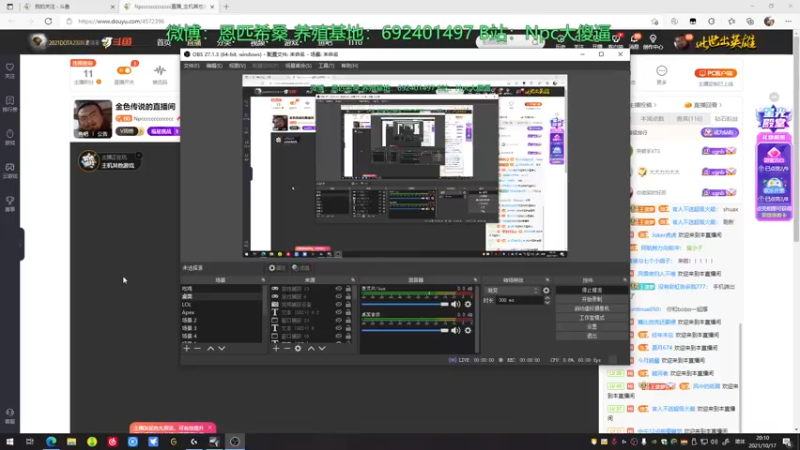Image resolution: width=800 pixels, height=450 pixels.
Task: Click 开始录制 to start recording
Action: tap(592, 299)
